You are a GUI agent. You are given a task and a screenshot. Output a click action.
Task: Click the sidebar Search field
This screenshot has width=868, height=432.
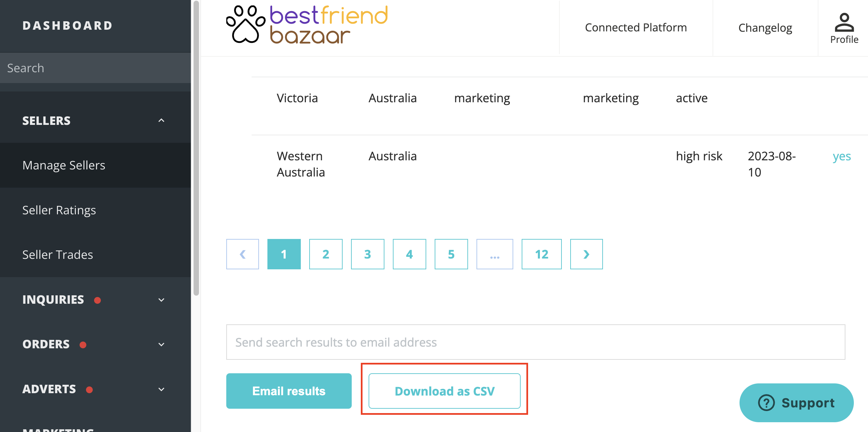tap(95, 68)
